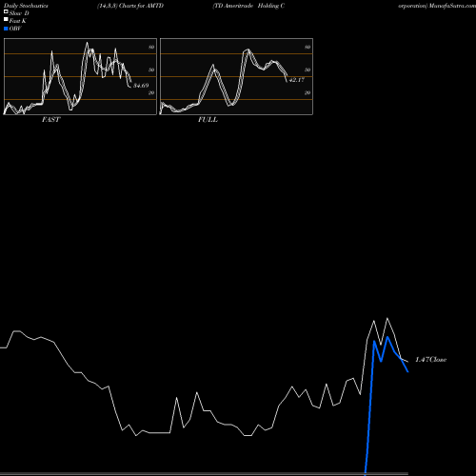
Task: Click the 'Daily Stochastics' title text
Action: 26,6
